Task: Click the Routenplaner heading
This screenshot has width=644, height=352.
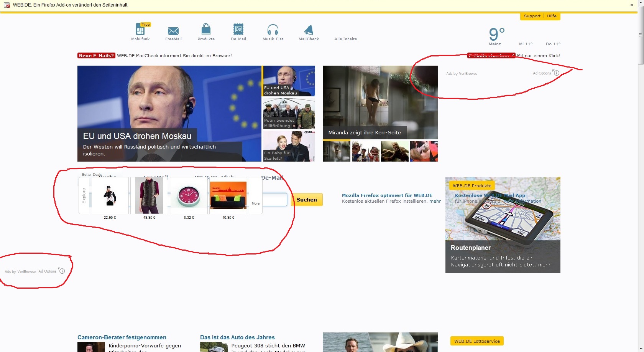Action: point(471,248)
